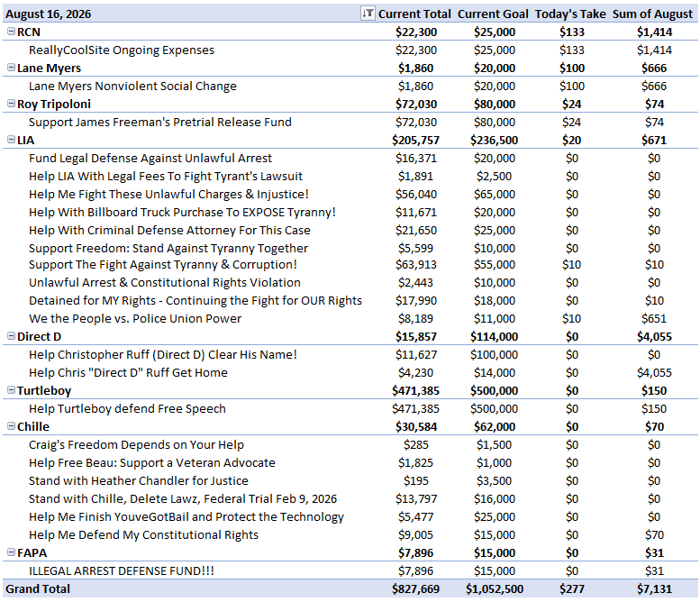Select the Current Goal column header
The image size is (700, 602).
pyautogui.click(x=493, y=14)
